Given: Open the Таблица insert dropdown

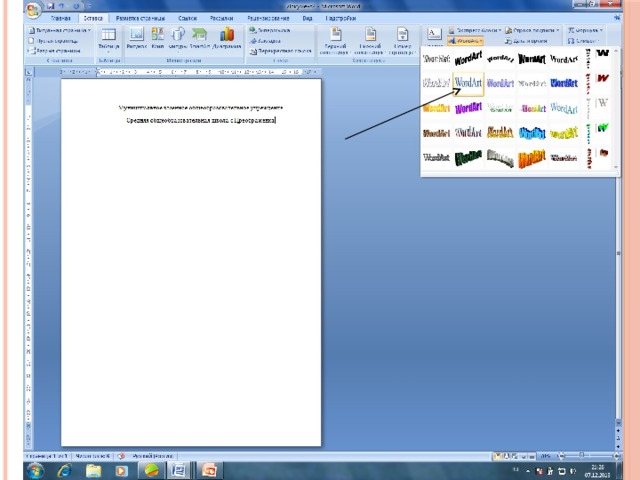Looking at the screenshot, I should pos(109,39).
